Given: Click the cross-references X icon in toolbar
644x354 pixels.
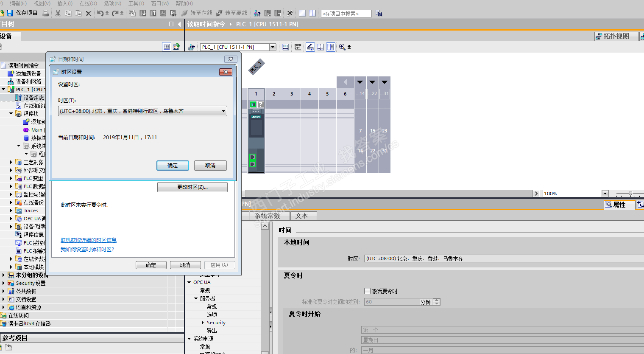Looking at the screenshot, I should pyautogui.click(x=290, y=13).
